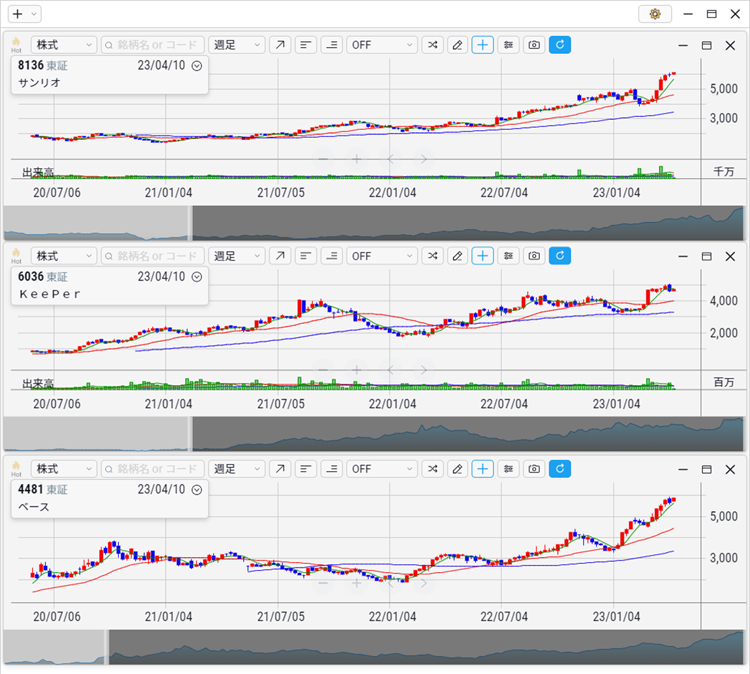Click the camera screenshot icon in Sanrio chart toolbar
This screenshot has width=750, height=674.
point(534,45)
